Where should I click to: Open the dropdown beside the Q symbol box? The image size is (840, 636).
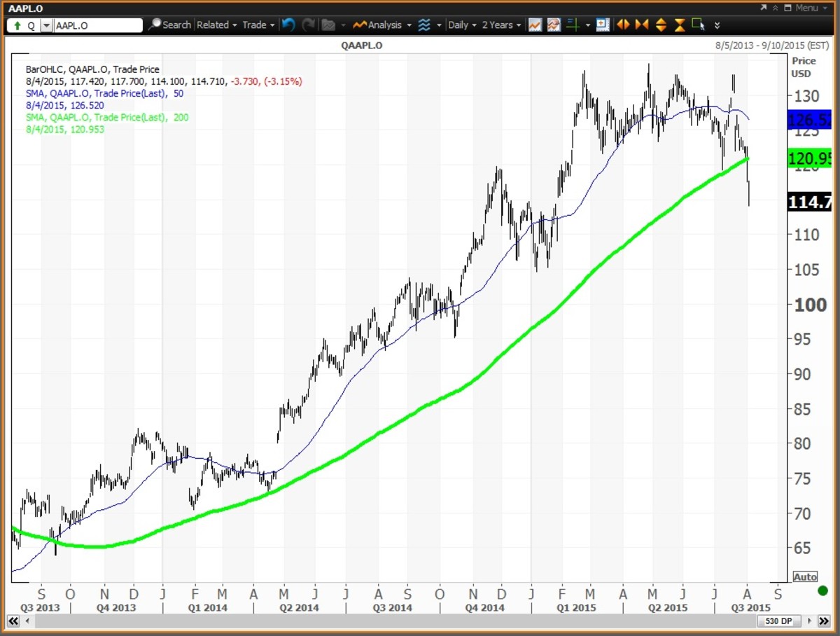pyautogui.click(x=46, y=25)
